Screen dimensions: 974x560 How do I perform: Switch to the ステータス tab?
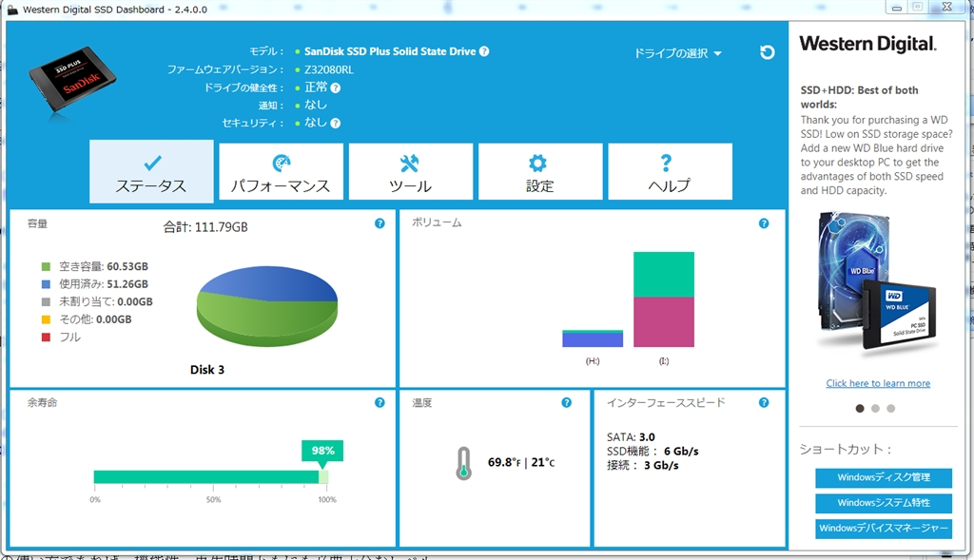[x=151, y=172]
